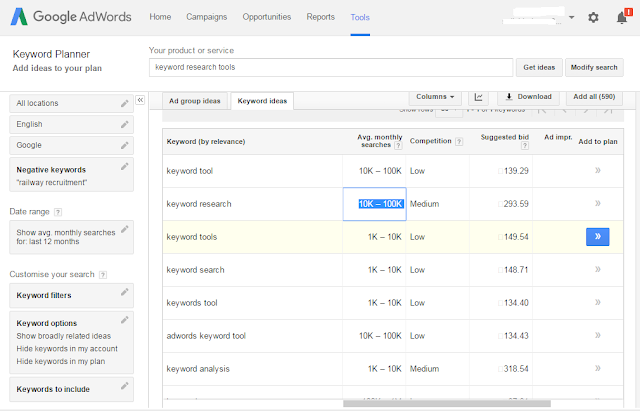Click Medium competition for keyword research
640x411 pixels.
click(x=424, y=204)
